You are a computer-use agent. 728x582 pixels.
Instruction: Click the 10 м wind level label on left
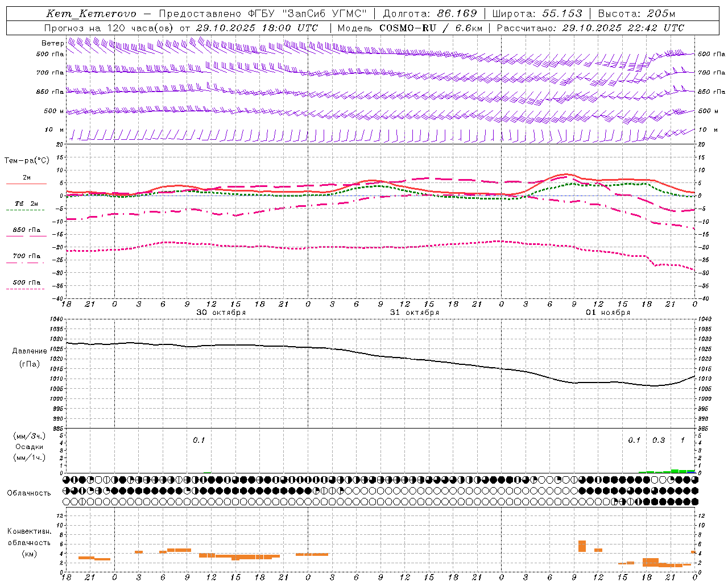pyautogui.click(x=54, y=130)
